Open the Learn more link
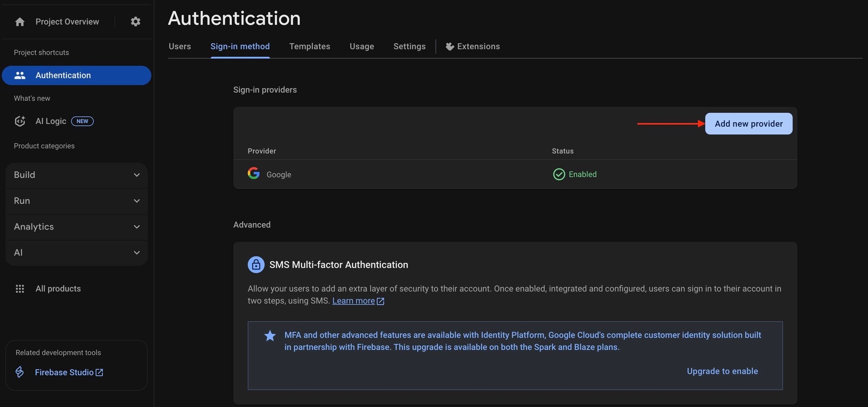 [x=354, y=301]
